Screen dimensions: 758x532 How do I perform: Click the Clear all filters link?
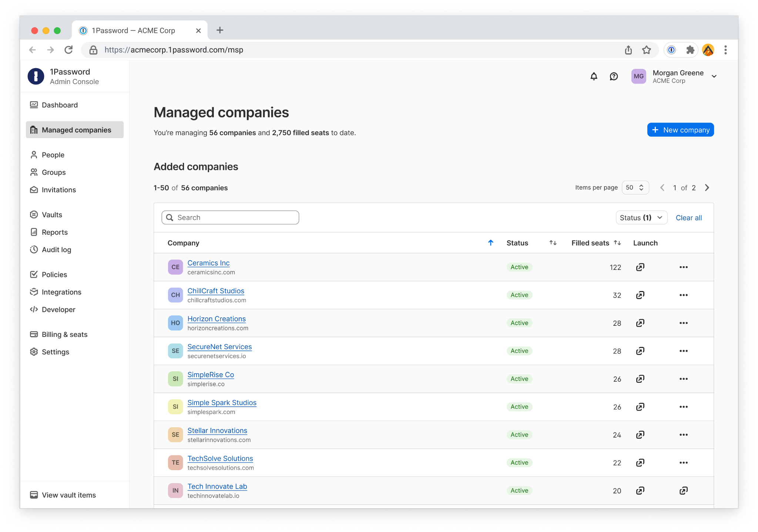(x=688, y=218)
